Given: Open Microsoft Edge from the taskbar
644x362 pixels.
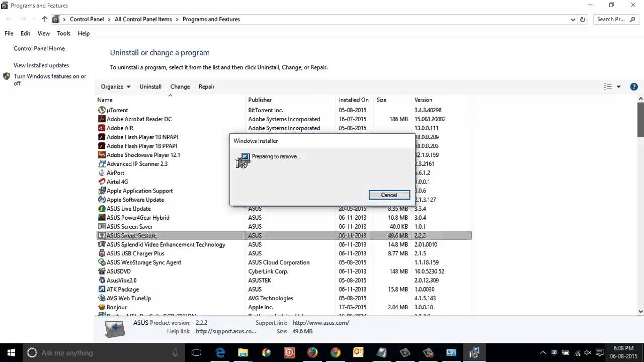Looking at the screenshot, I should coord(220,352).
